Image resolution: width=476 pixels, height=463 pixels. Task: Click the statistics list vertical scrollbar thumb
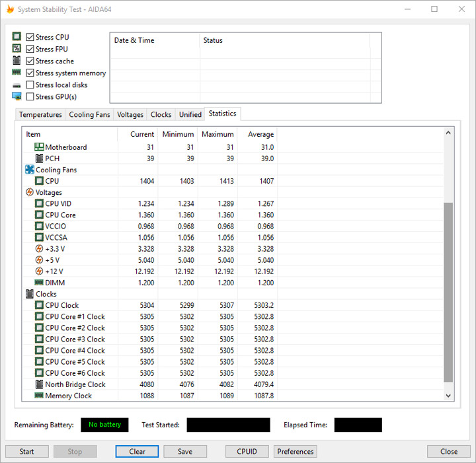(x=448, y=293)
